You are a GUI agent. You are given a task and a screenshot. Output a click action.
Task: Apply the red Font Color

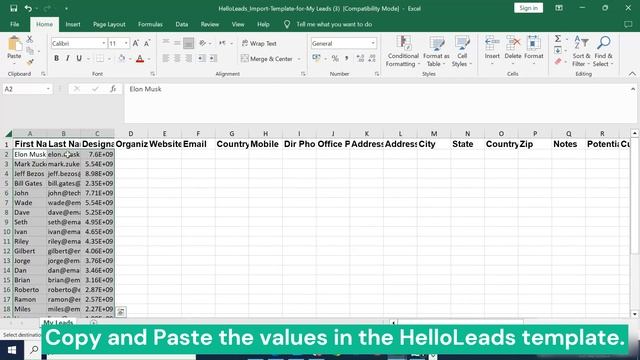click(140, 58)
